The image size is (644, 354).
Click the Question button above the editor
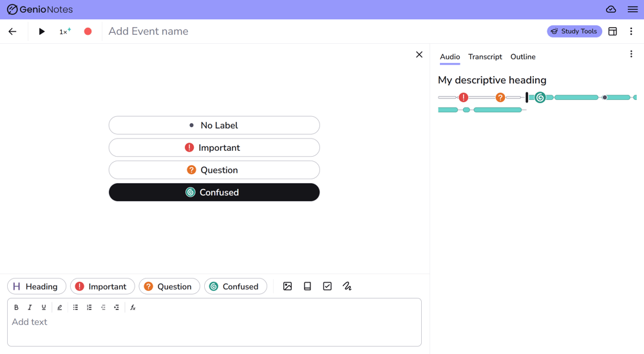click(169, 286)
